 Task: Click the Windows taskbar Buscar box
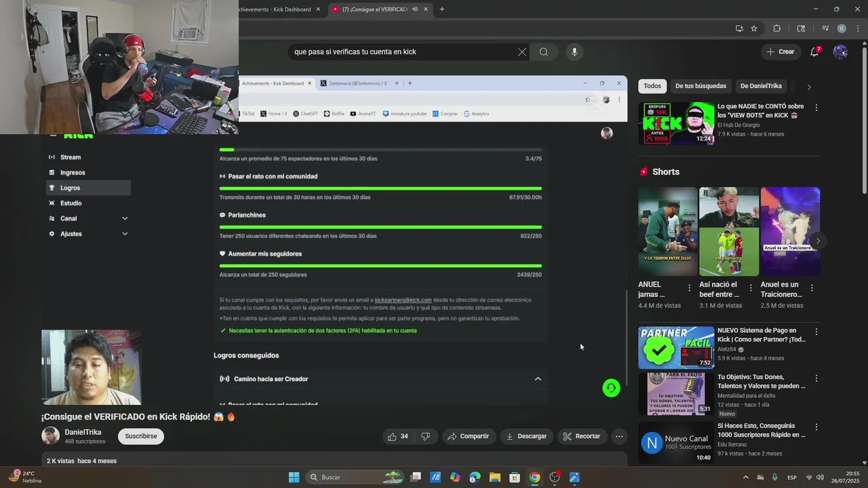[x=354, y=477]
